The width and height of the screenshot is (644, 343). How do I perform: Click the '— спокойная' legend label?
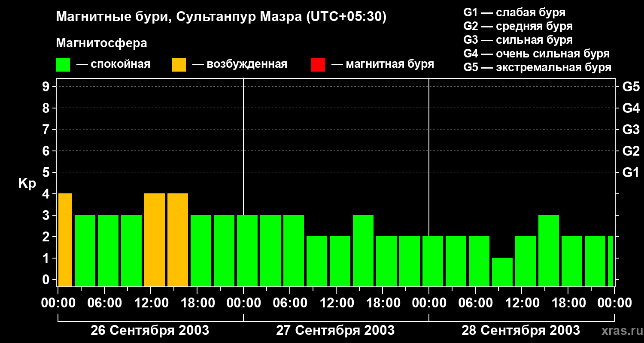pos(113,65)
